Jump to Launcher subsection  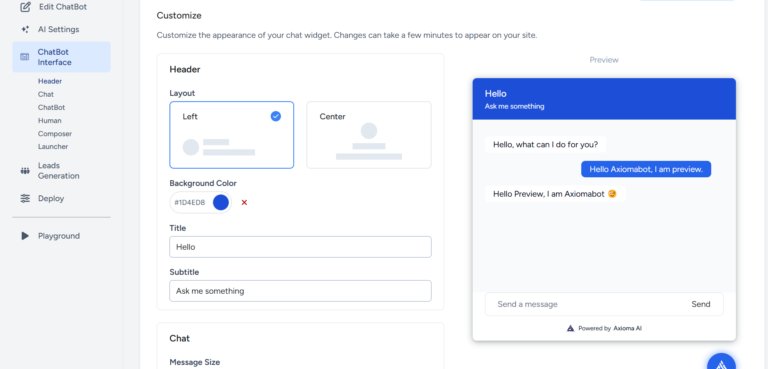(x=53, y=147)
